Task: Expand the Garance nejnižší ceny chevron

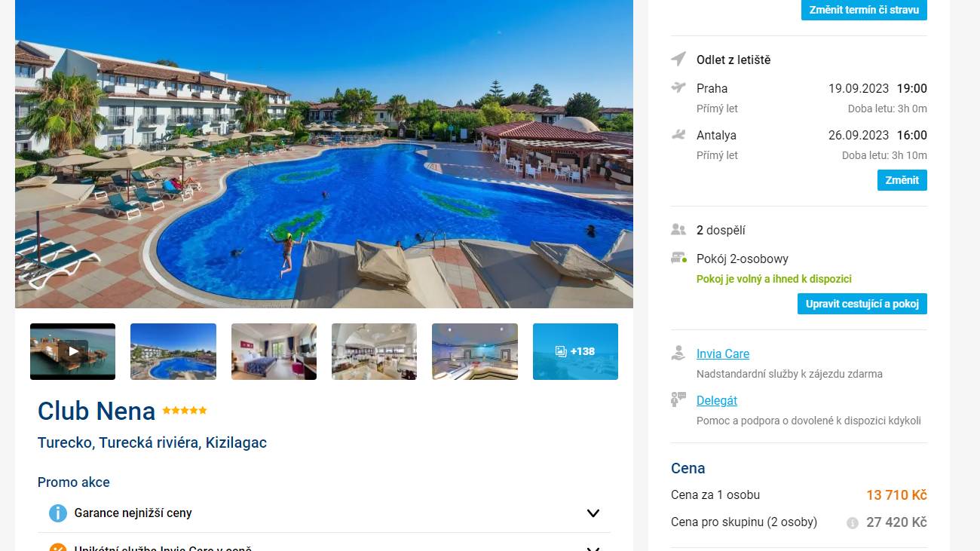Action: tap(593, 513)
